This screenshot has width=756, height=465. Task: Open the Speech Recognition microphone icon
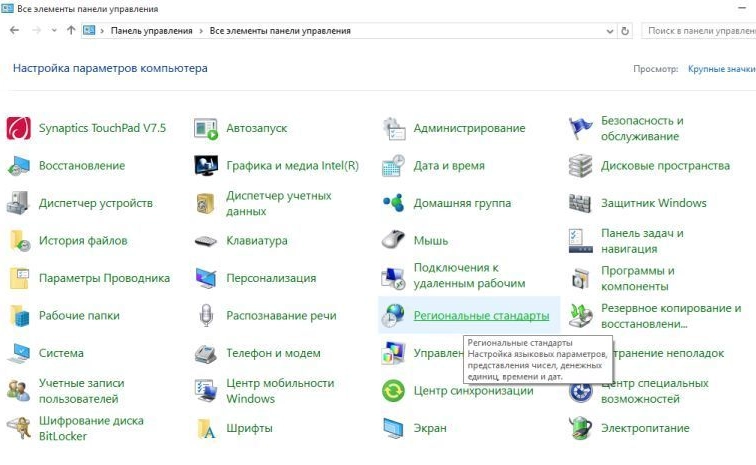pos(206,316)
